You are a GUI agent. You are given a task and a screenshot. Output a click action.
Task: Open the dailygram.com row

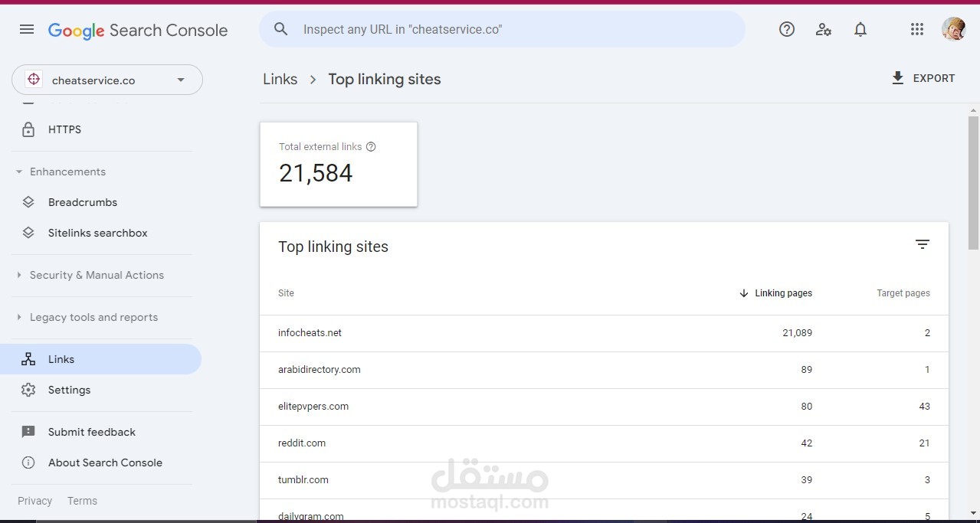[x=604, y=512]
